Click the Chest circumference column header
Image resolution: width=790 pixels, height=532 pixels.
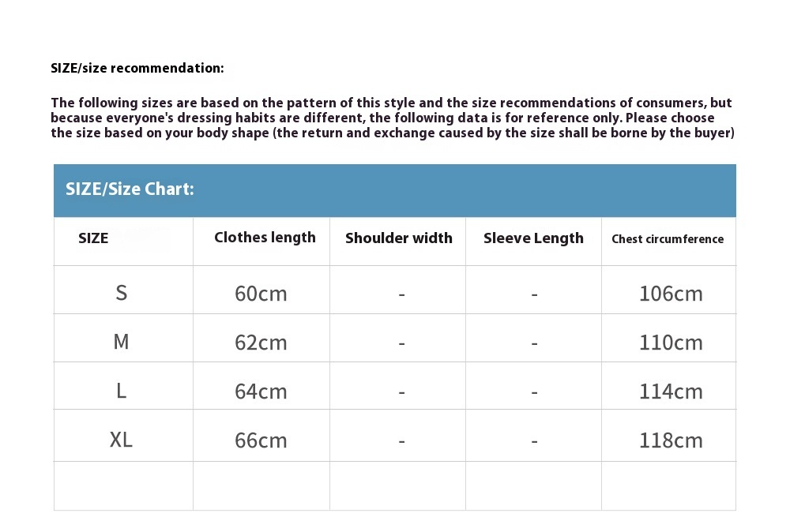tap(668, 239)
